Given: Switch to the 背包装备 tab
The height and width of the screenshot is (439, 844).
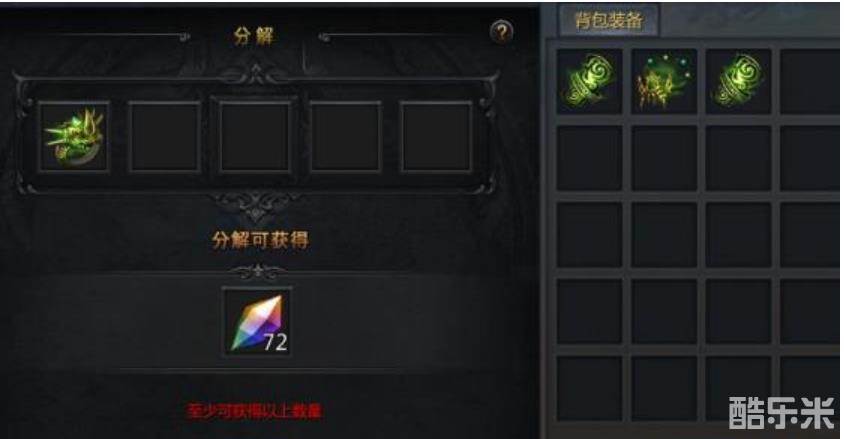Looking at the screenshot, I should tap(609, 20).
